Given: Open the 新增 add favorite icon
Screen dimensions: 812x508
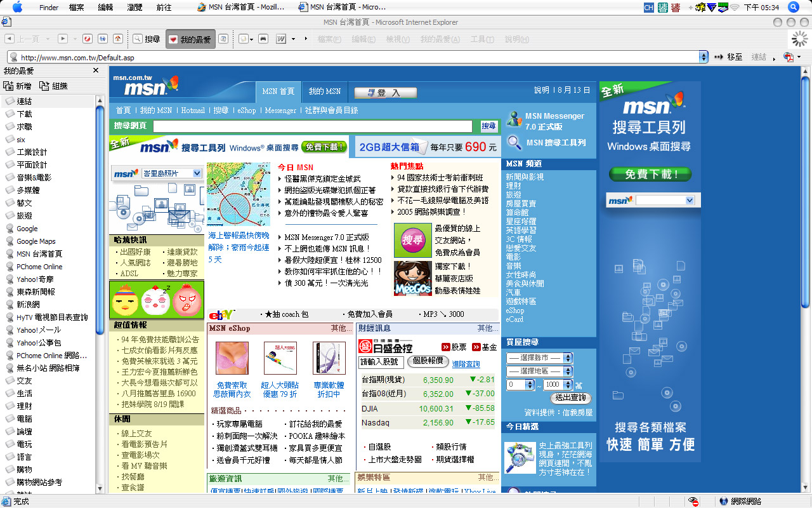Looking at the screenshot, I should coord(17,86).
